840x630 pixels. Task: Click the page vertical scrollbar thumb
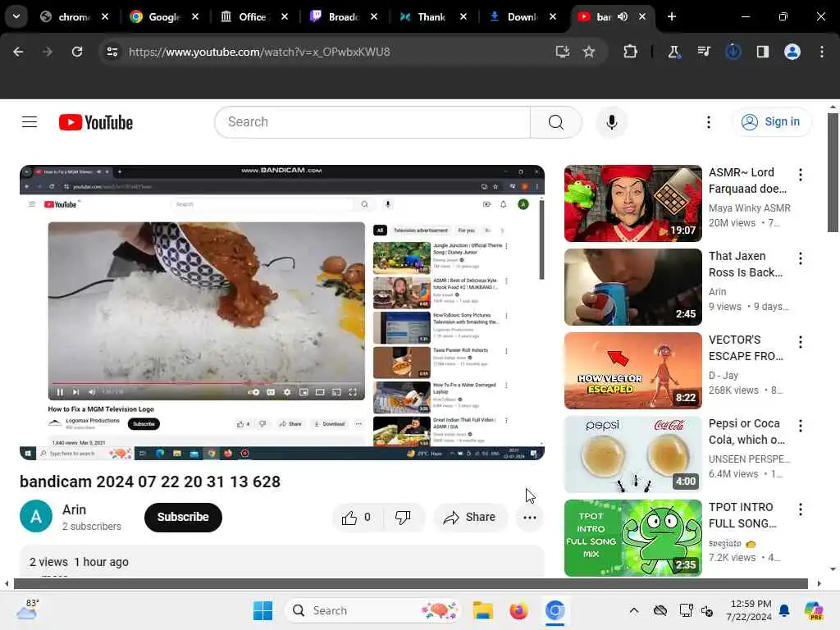[x=833, y=173]
